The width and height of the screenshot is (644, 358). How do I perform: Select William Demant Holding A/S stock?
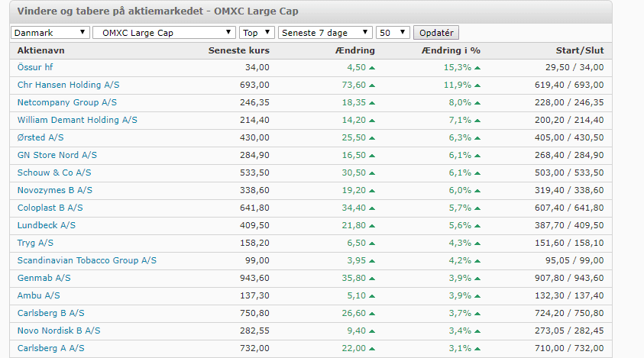[77, 120]
